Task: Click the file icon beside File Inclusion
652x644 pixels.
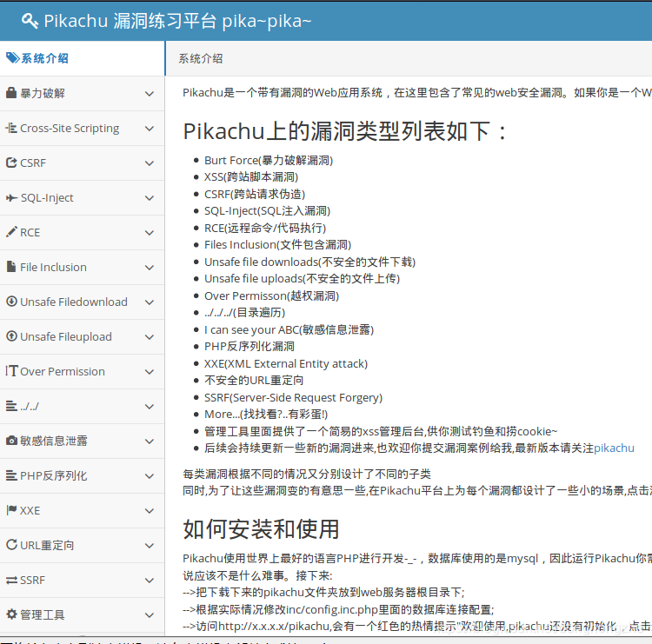Action: point(11,267)
